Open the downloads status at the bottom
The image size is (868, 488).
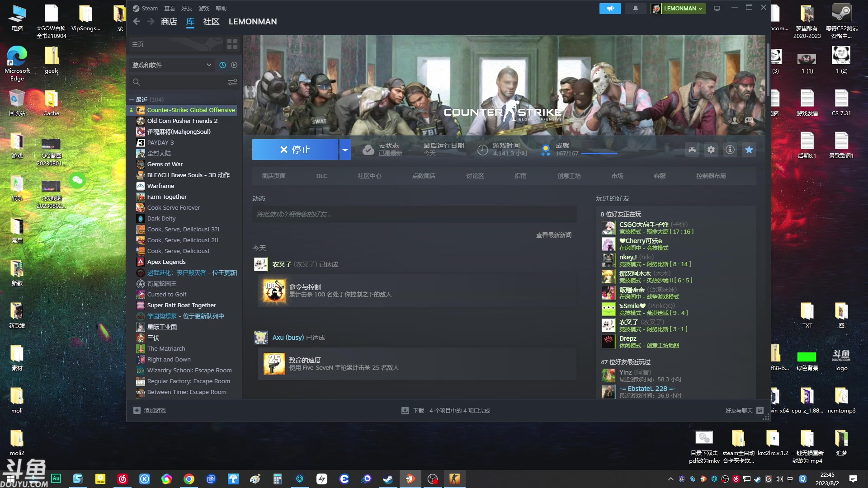point(446,410)
